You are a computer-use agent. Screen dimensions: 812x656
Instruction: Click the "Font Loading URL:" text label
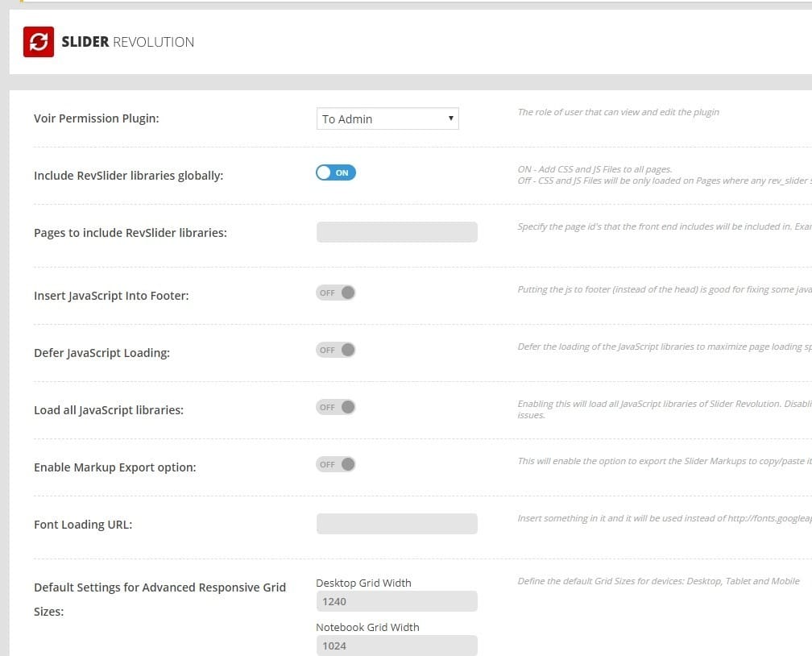pos(83,525)
